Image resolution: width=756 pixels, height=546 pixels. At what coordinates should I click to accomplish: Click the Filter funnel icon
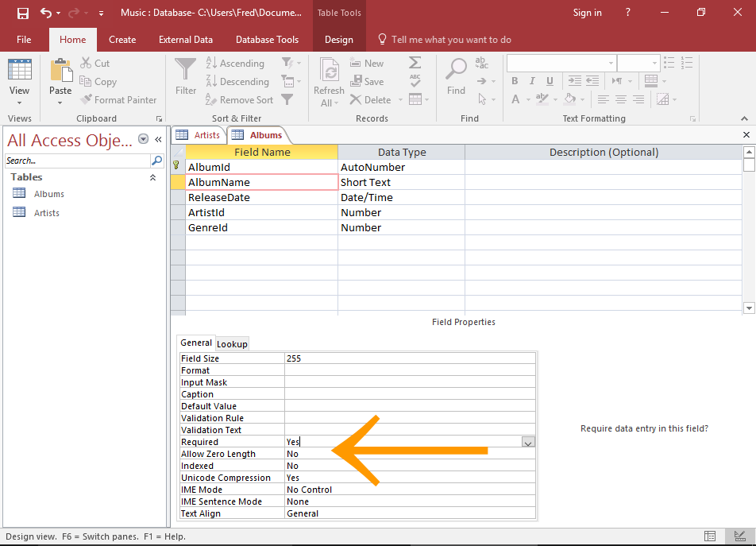(x=186, y=70)
